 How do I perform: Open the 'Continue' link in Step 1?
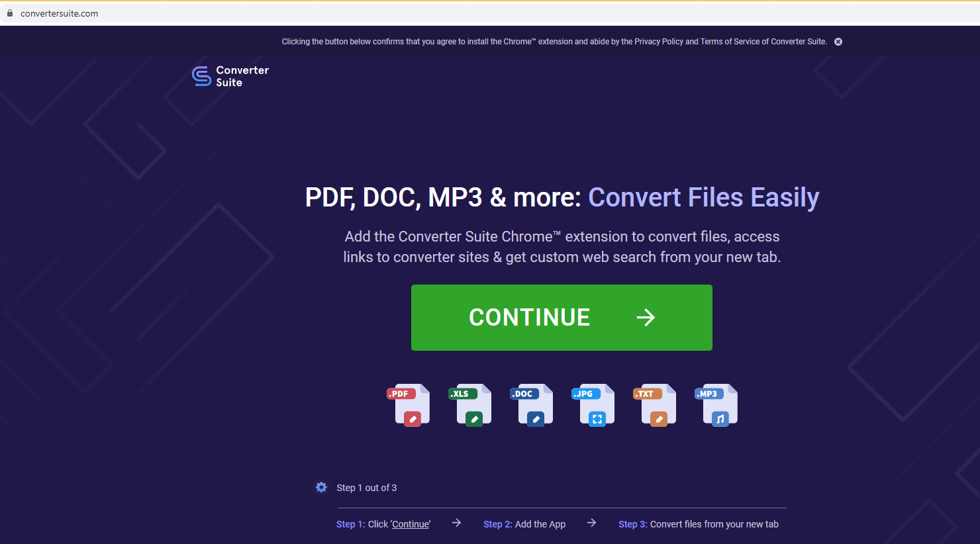[x=411, y=524]
